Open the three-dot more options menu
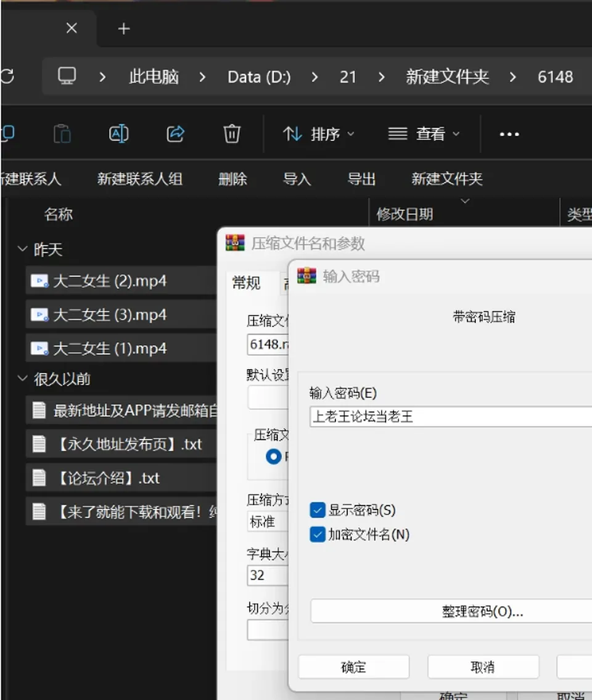 [509, 134]
